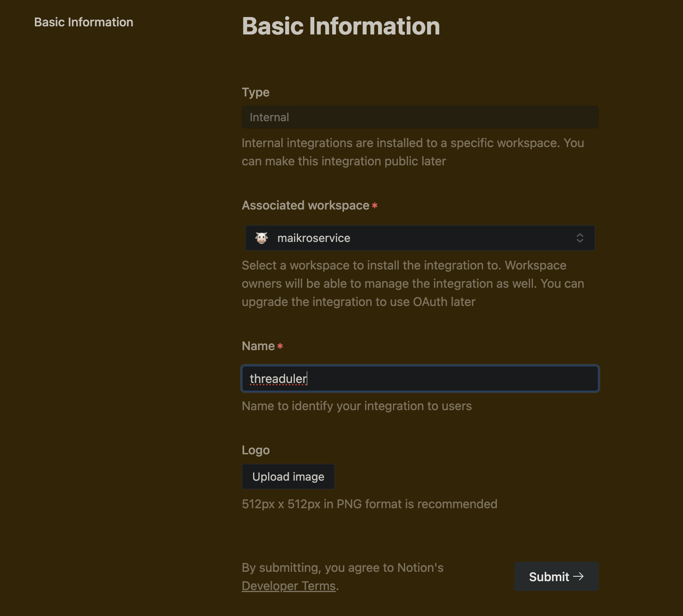The image size is (683, 616).
Task: Click the Internal integrations description text
Action: [413, 152]
